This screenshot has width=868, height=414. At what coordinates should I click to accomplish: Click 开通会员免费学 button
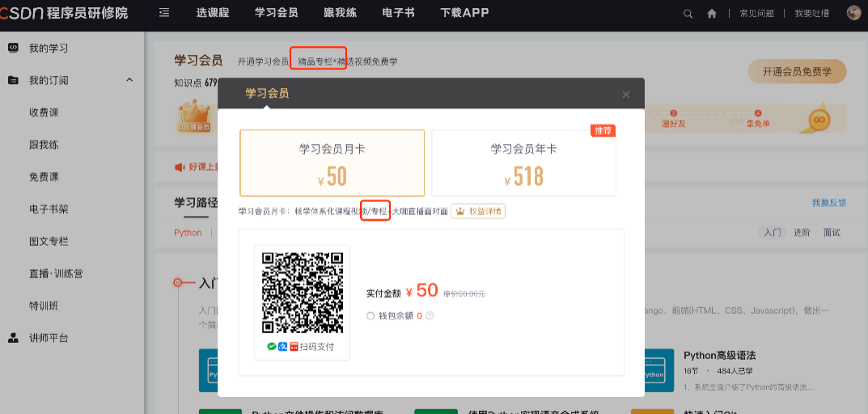797,71
